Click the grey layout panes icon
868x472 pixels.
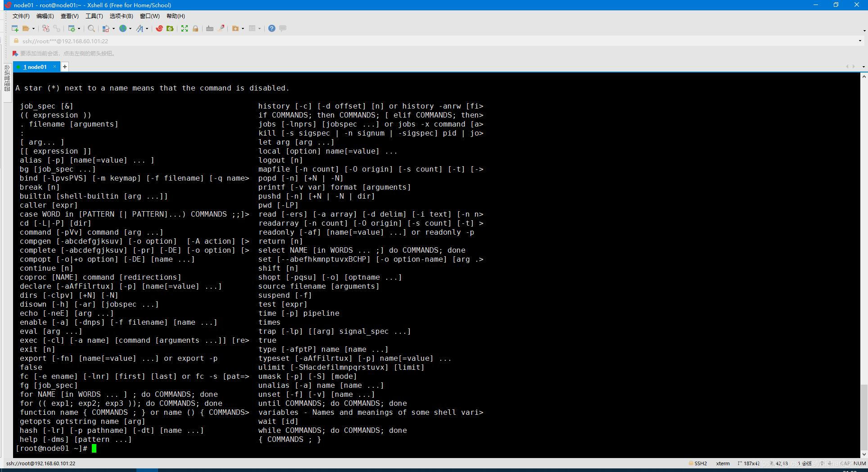[x=252, y=28]
